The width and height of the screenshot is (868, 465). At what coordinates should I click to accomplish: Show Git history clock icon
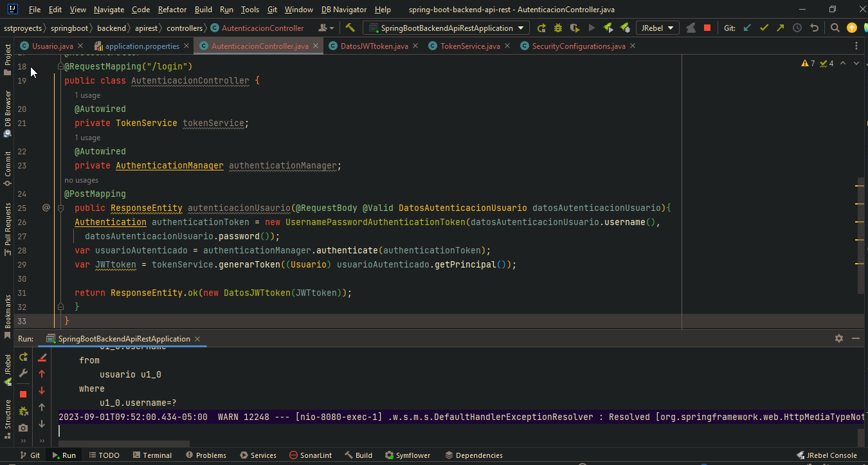(797, 28)
